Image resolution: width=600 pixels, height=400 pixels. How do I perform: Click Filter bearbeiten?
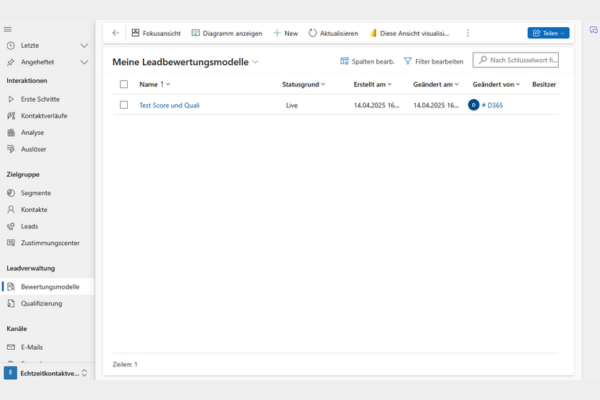point(434,61)
